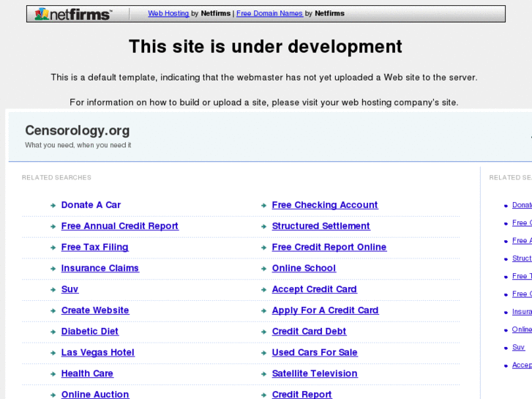Viewport: 532px width, 399px height.
Task: Click the bullet beside sidebar Suv link
Action: pyautogui.click(x=506, y=348)
